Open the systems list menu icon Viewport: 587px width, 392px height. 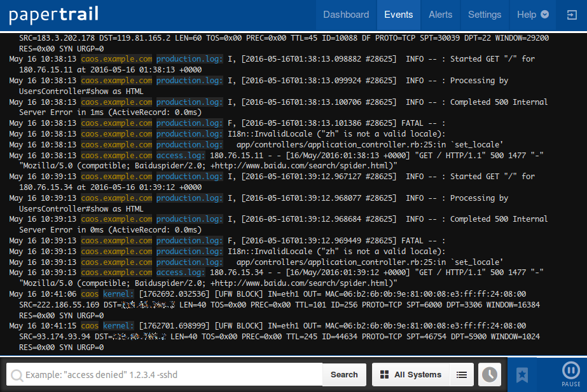click(x=462, y=375)
